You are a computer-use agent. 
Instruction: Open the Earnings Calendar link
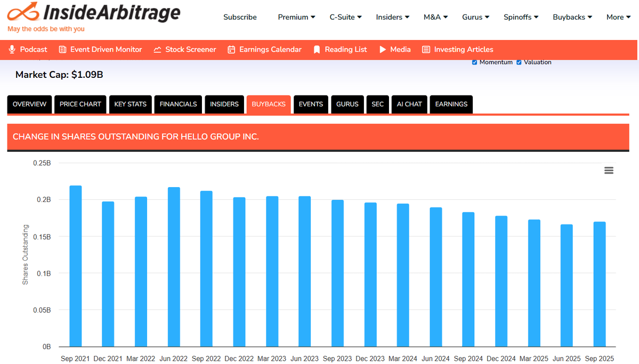[x=270, y=50]
